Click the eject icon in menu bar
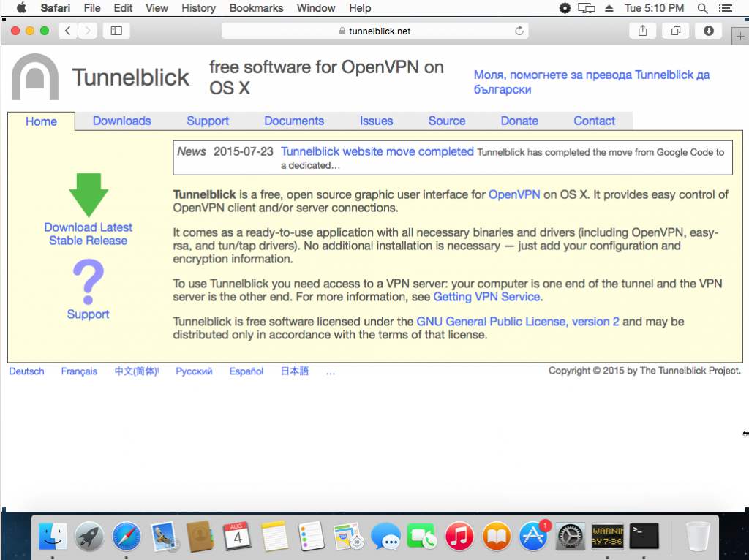 pos(609,8)
